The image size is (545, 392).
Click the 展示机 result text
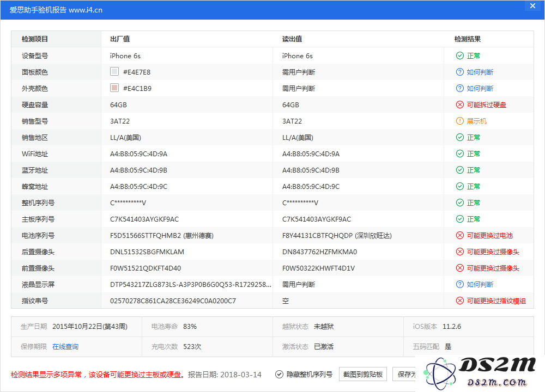476,121
